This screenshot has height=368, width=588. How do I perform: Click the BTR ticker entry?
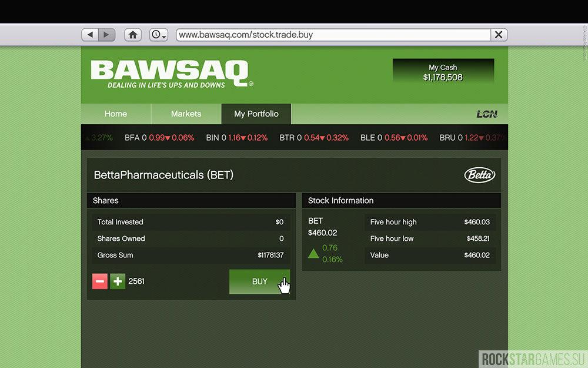tap(313, 138)
